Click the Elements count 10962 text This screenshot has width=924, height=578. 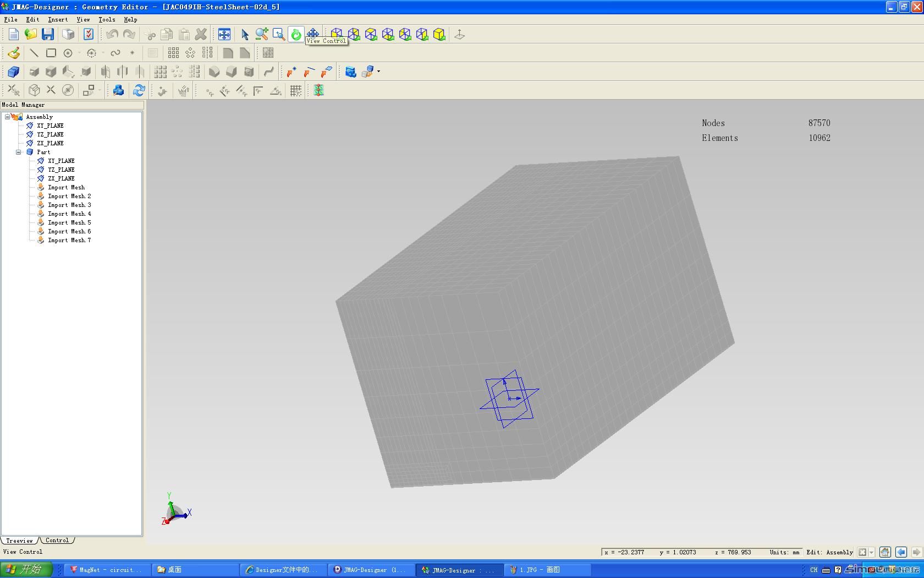tap(820, 138)
